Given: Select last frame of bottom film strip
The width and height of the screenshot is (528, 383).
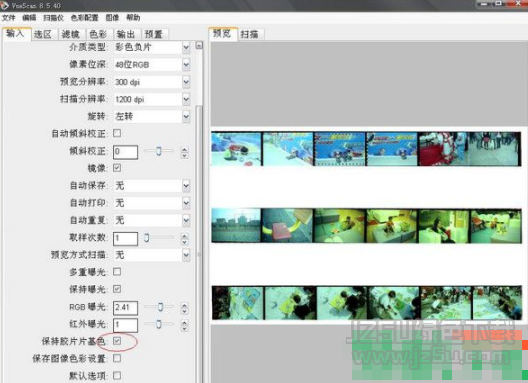Looking at the screenshot, I should [497, 302].
